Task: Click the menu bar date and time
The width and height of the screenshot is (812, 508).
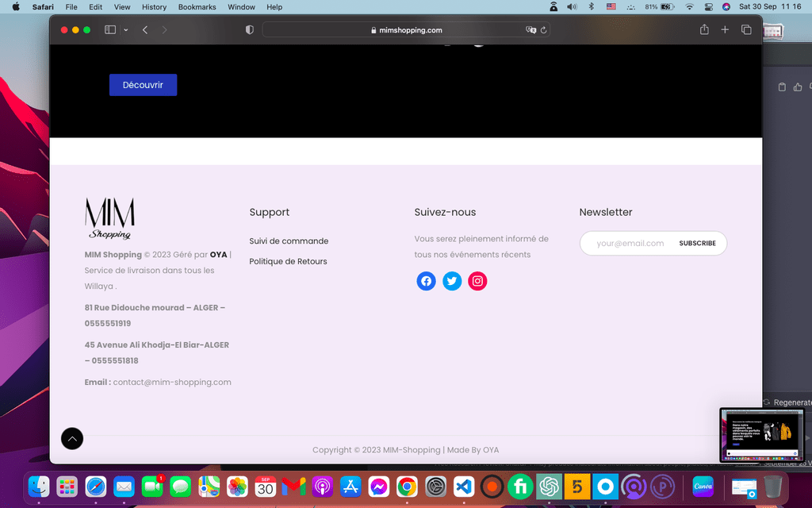Action: (x=770, y=6)
